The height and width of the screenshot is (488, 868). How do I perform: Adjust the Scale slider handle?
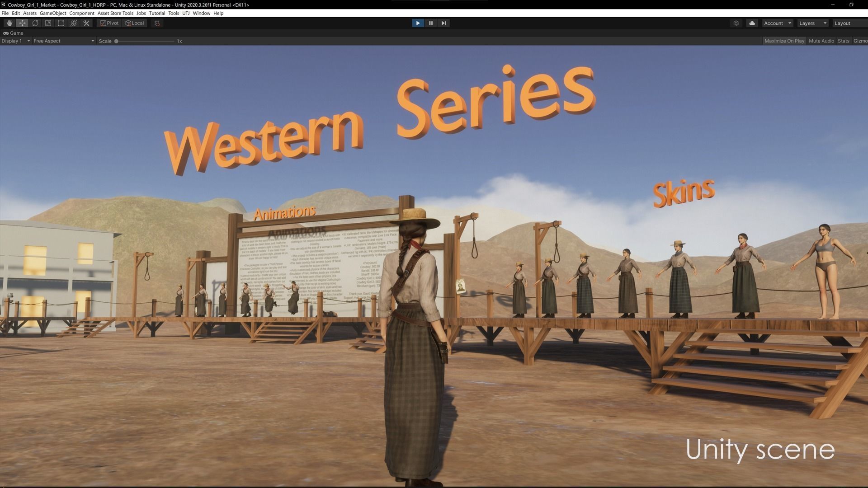tap(116, 41)
